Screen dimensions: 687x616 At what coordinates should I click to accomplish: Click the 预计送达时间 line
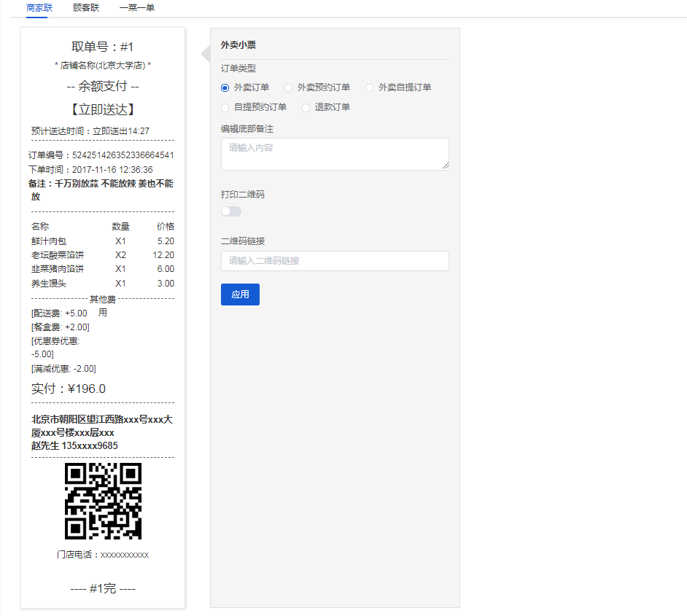click(x=90, y=131)
